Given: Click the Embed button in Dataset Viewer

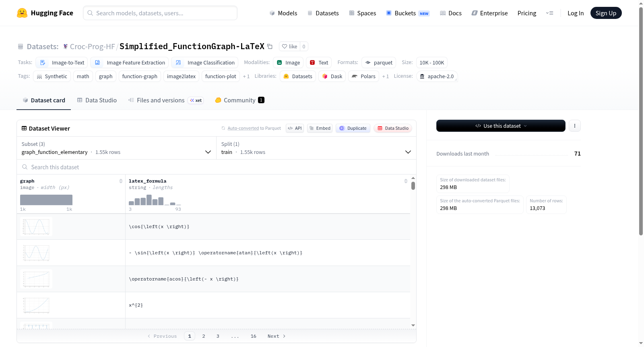Looking at the screenshot, I should pyautogui.click(x=320, y=128).
